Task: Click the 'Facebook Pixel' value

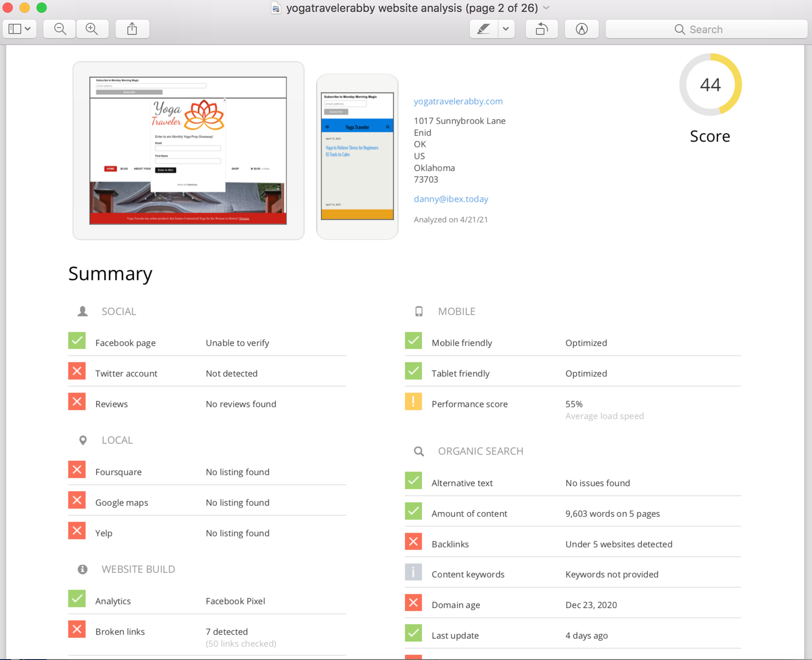Action: point(235,601)
